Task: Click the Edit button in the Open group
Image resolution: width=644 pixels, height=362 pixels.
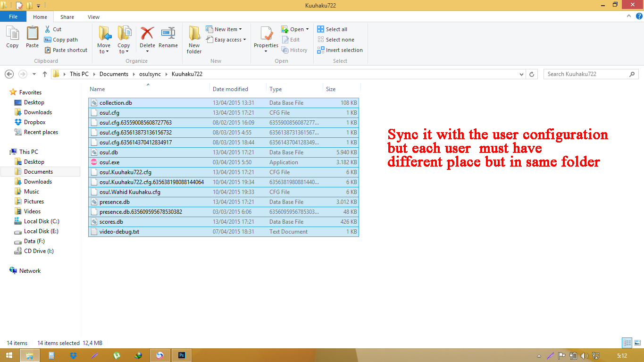Action: pyautogui.click(x=291, y=40)
